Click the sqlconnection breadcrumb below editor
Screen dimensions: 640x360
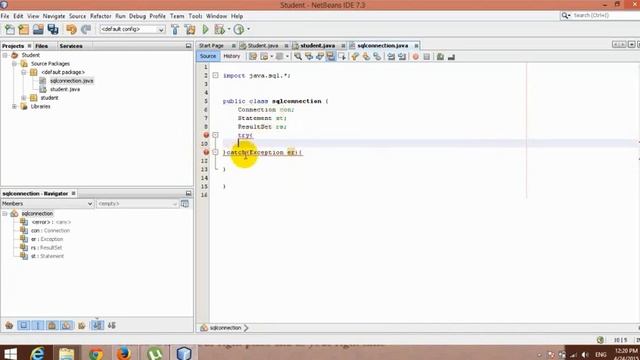coord(225,328)
